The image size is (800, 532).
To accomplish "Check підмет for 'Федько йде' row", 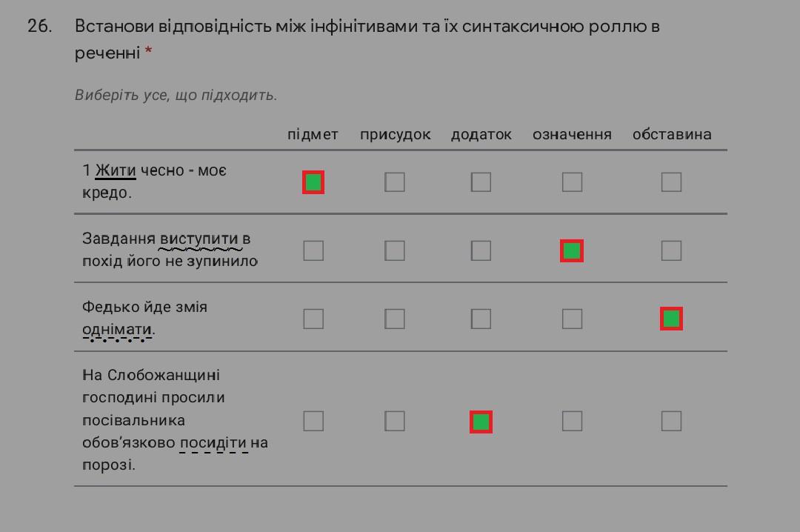I will [x=313, y=319].
